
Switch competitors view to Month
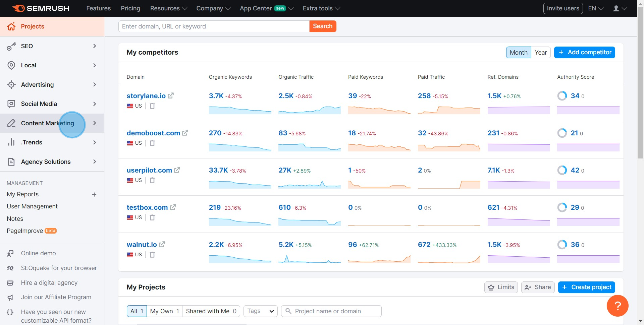519,53
